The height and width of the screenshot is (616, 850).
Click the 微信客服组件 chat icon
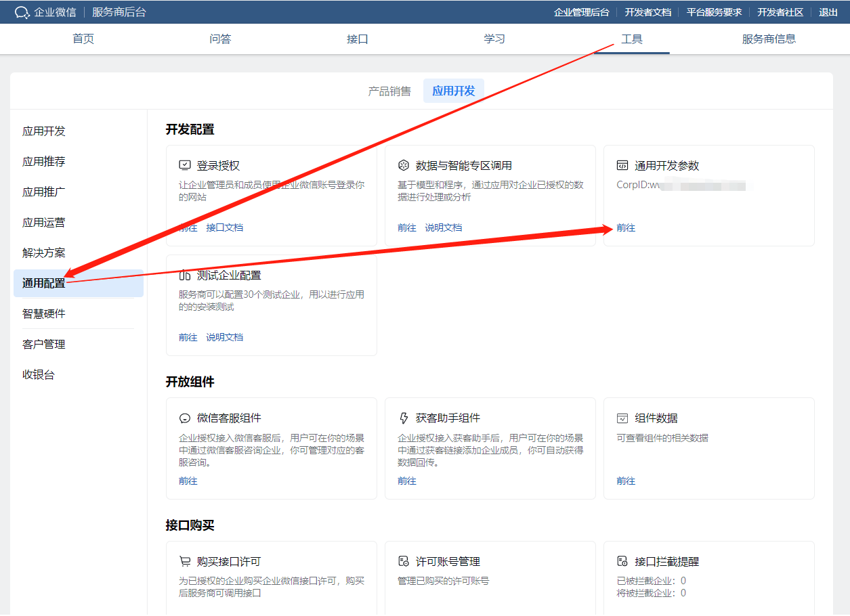pos(185,418)
